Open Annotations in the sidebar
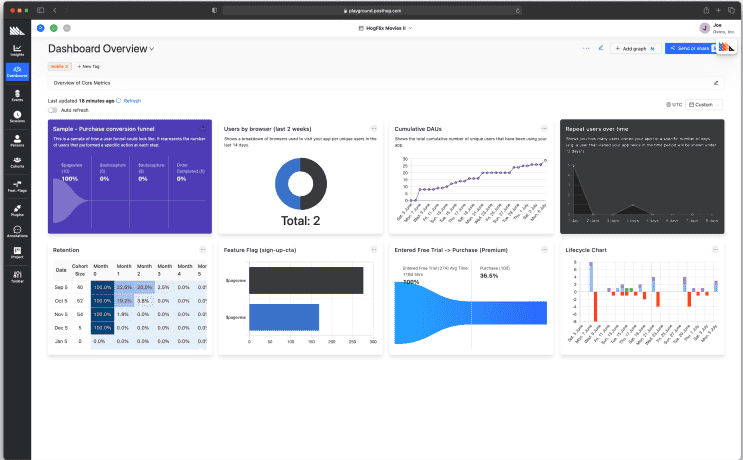The height and width of the screenshot is (460, 743). tap(17, 231)
